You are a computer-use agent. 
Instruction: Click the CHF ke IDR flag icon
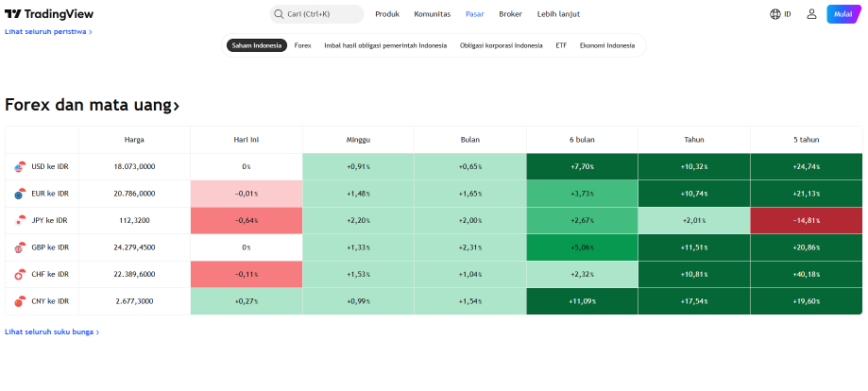20,274
